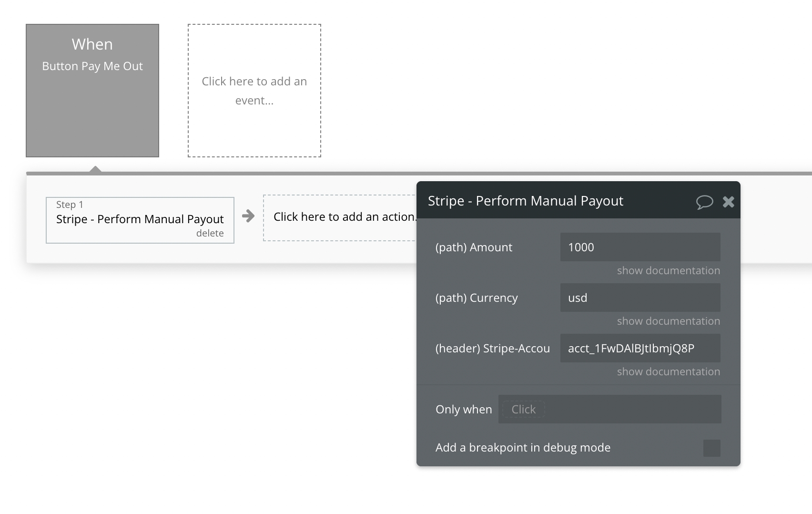The height and width of the screenshot is (514, 812).
Task: Click the (path) Currency label
Action: [x=476, y=298]
